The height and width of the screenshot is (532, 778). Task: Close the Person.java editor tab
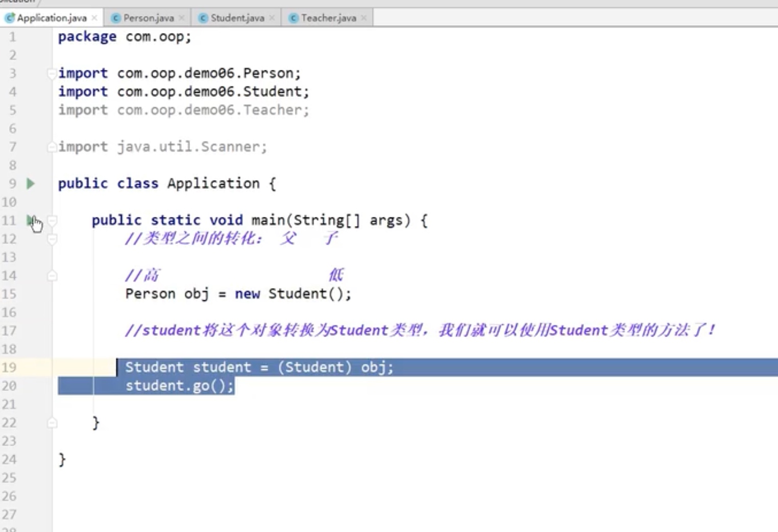(x=182, y=18)
